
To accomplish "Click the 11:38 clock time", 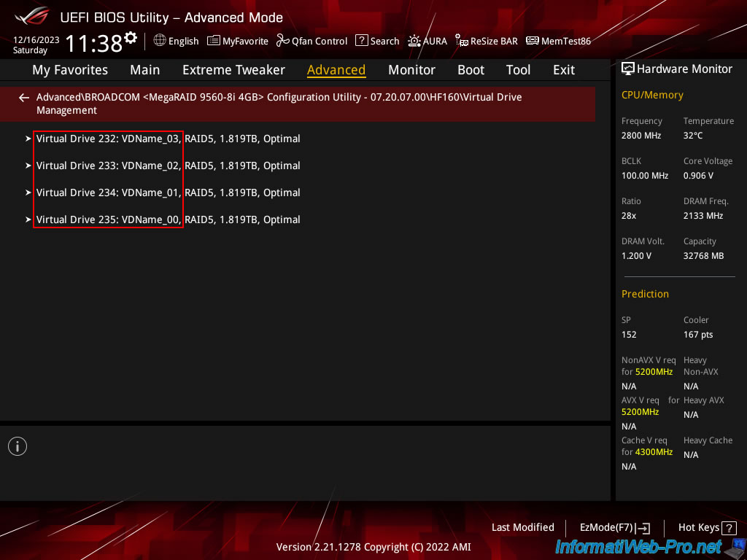I will pos(94,43).
